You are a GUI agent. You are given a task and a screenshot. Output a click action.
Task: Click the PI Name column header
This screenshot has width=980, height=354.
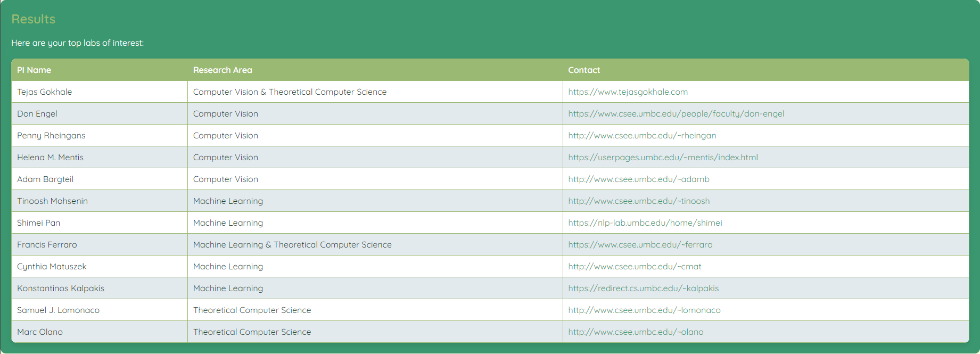click(100, 70)
